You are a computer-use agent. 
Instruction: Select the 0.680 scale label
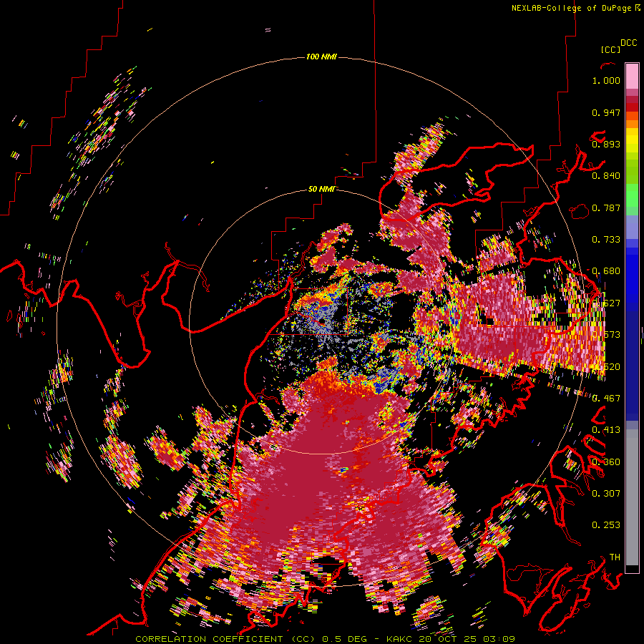tap(606, 271)
